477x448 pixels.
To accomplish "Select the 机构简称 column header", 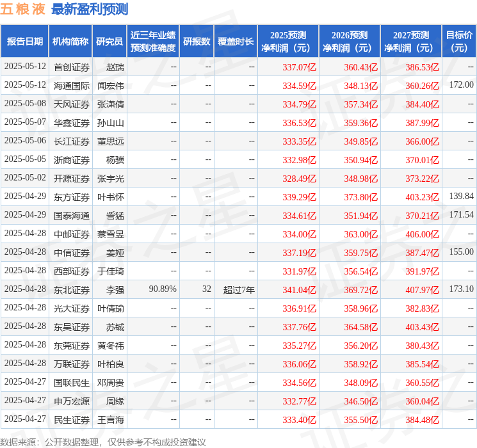I will pos(70,41).
